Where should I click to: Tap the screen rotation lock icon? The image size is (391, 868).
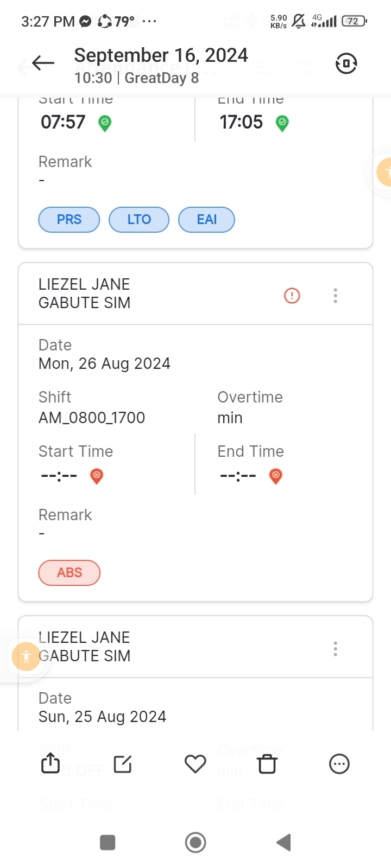point(346,63)
